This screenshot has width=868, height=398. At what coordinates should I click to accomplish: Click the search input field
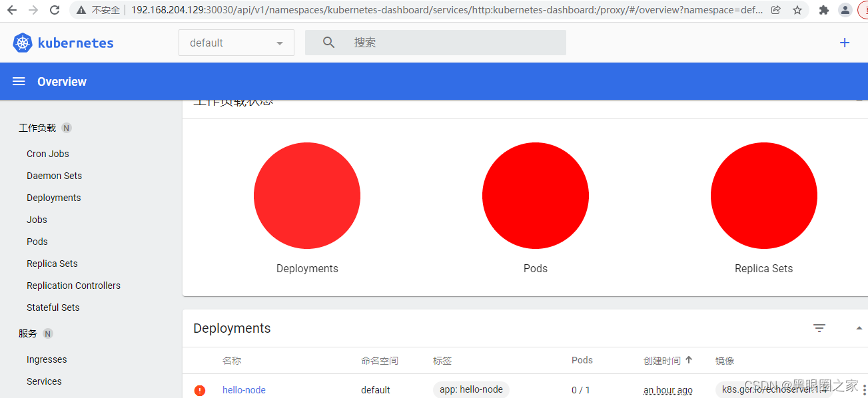tap(436, 43)
